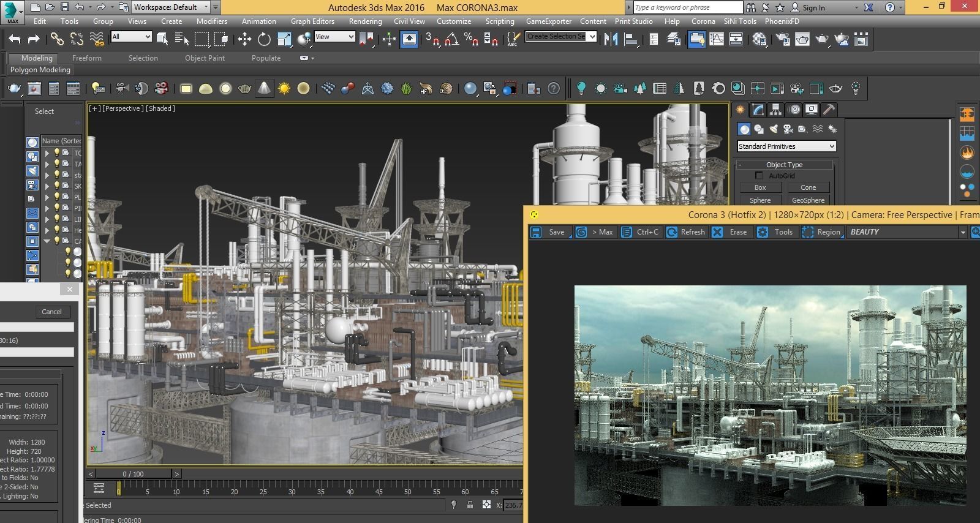Click the cyan camera toolbar icon

coord(620,88)
